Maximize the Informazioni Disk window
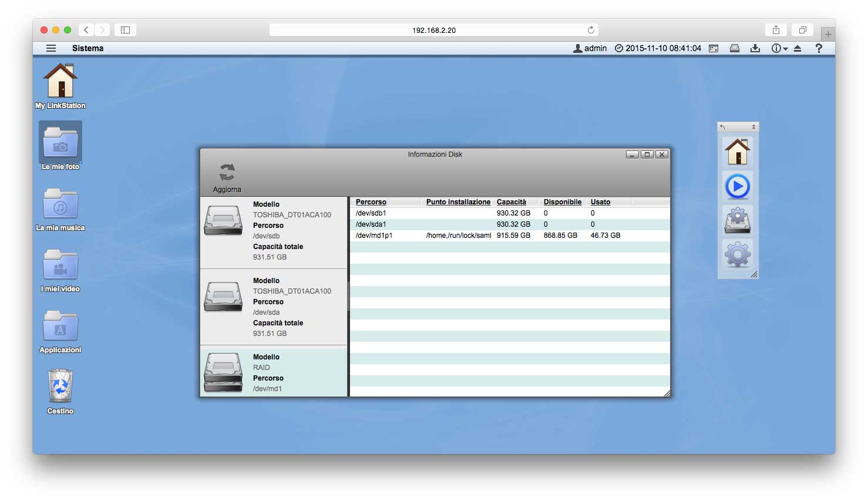Screen dimensions: 868x501 (x=647, y=154)
